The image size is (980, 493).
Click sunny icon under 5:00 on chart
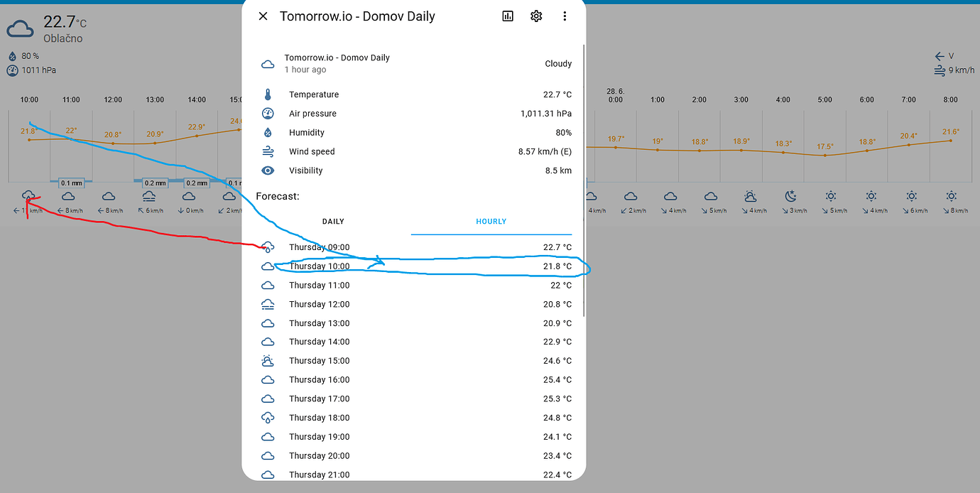point(831,196)
